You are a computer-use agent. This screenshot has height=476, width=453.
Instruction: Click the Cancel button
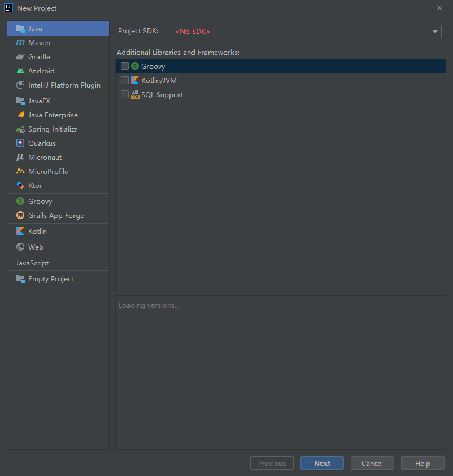tap(372, 463)
